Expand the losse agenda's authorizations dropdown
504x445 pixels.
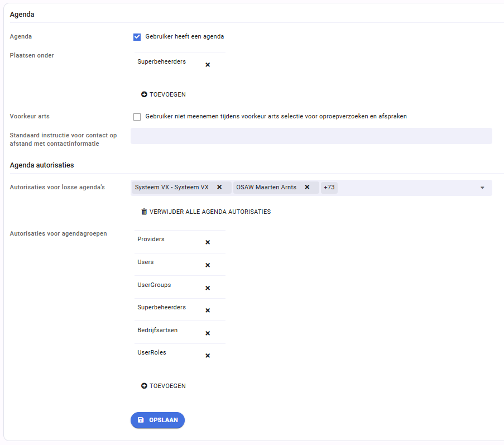point(482,188)
